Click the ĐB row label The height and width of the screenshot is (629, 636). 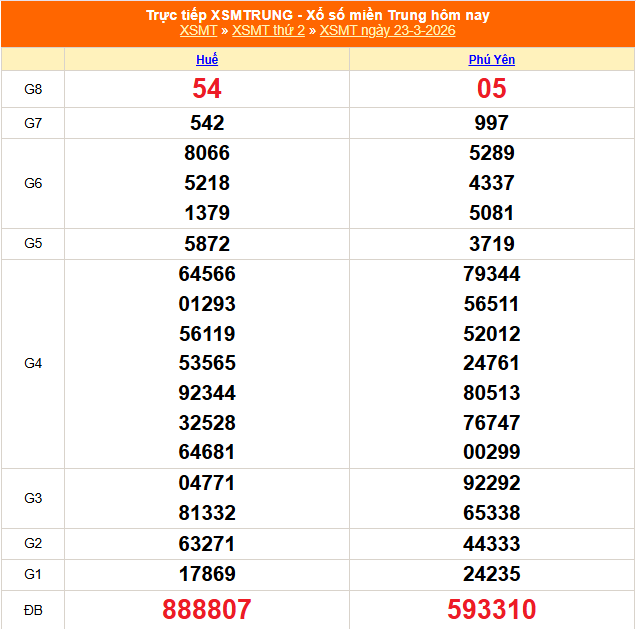point(33,609)
